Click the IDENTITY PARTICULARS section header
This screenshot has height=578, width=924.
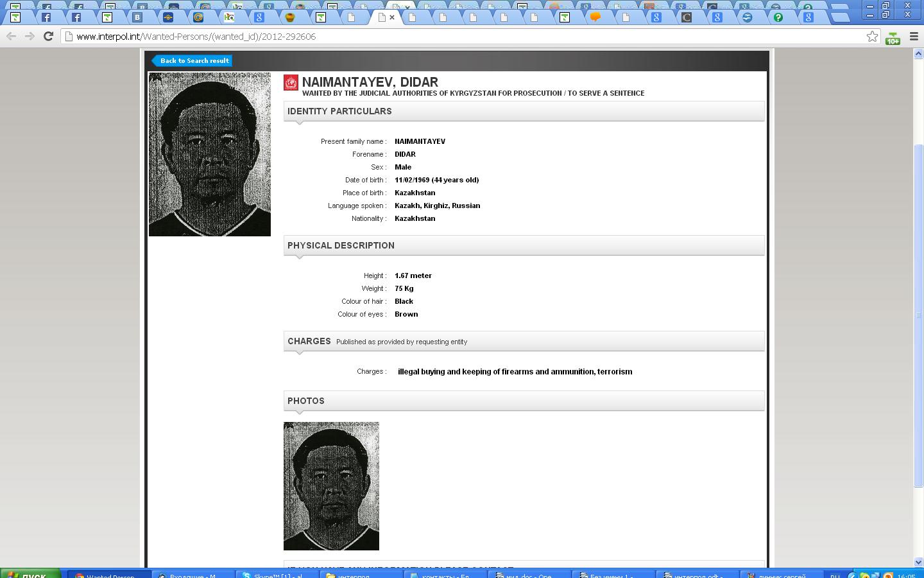339,111
